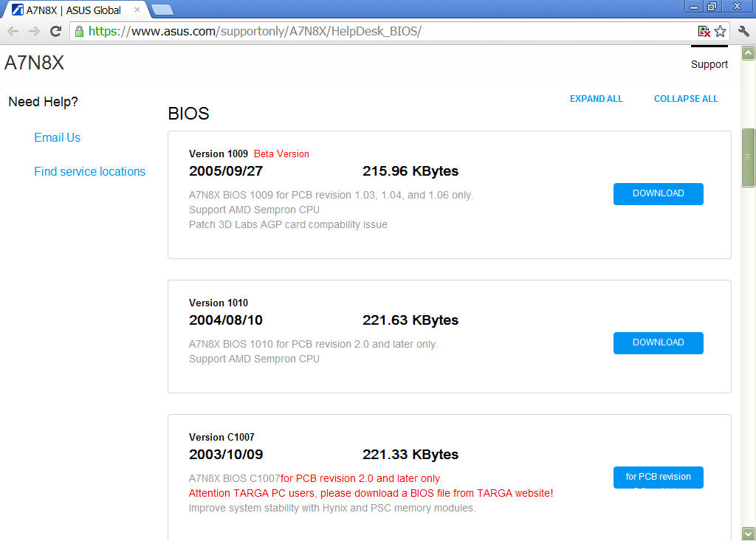Click the blocked content icon in address bar

[x=704, y=31]
